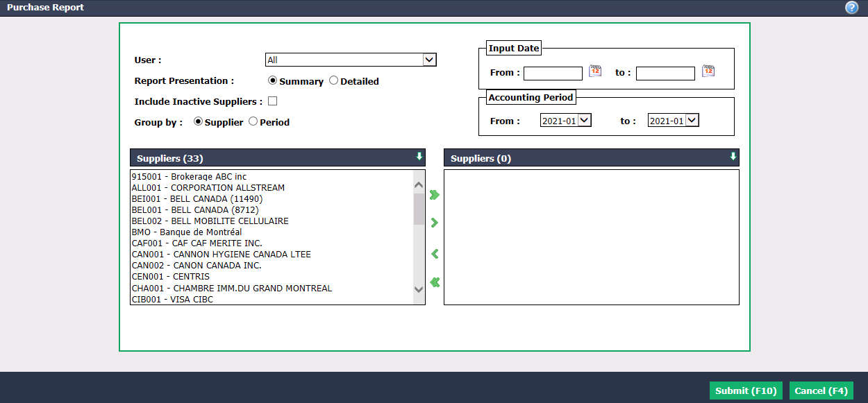
Task: Click sort arrow on Suppliers (33) header
Action: point(419,157)
